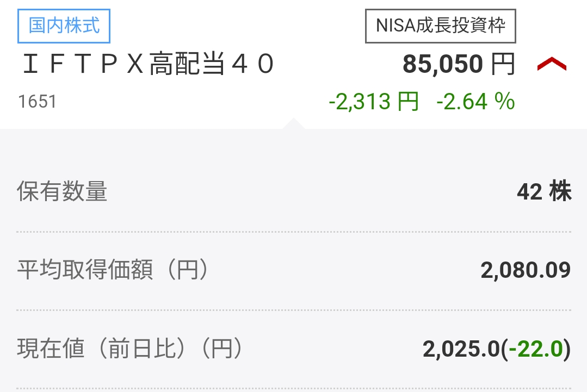
Task: Select the 保有数量 label
Action: point(62,192)
